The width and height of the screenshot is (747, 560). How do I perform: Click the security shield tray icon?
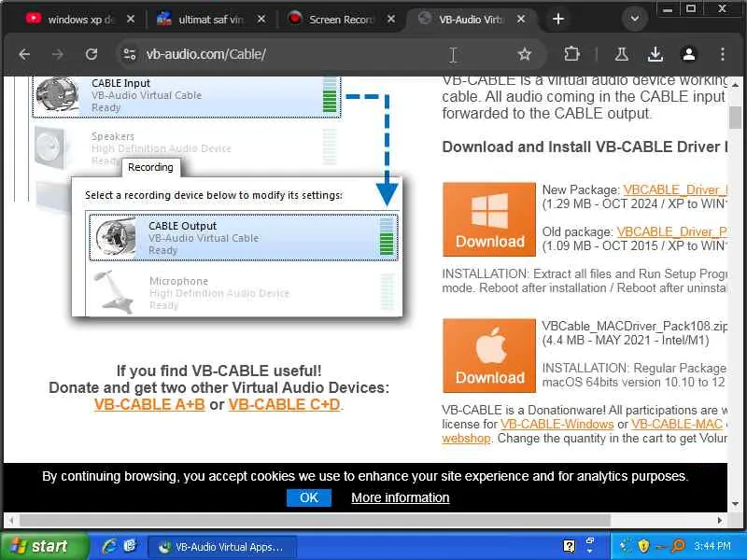coord(643,546)
